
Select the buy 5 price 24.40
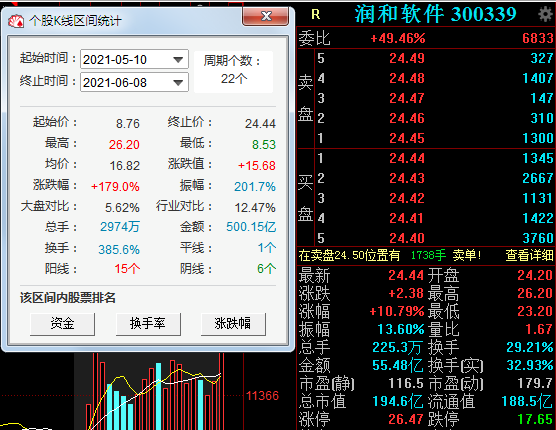(407, 238)
